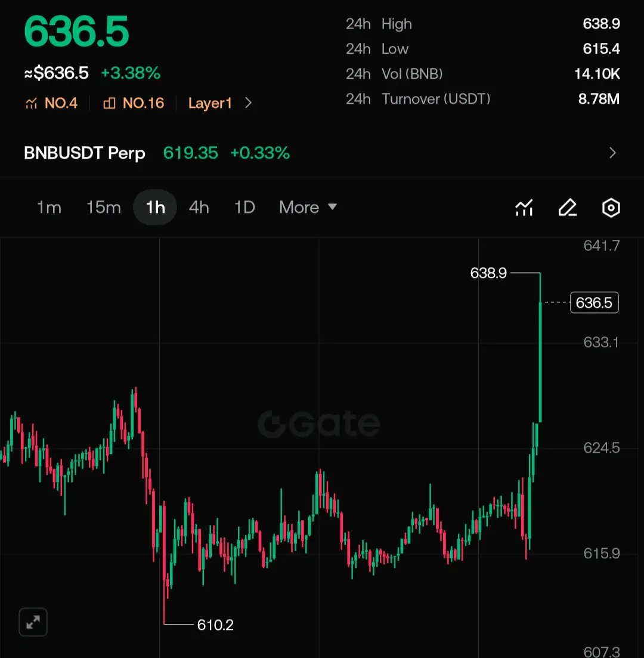This screenshot has width=644, height=658.
Task: Open chart indicators icon
Action: tap(524, 208)
